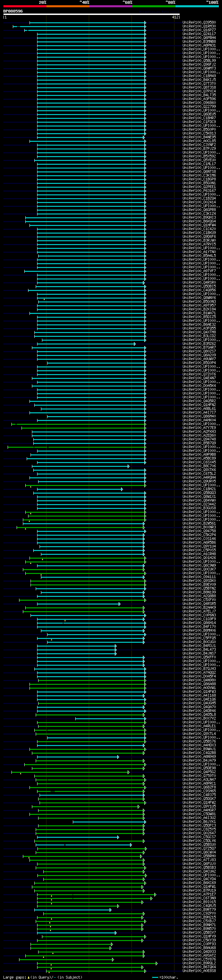Screen dimensions: 222x980
Task: Click the UniRef100_Q7T3T0 label
Action: [x=199, y=83]
